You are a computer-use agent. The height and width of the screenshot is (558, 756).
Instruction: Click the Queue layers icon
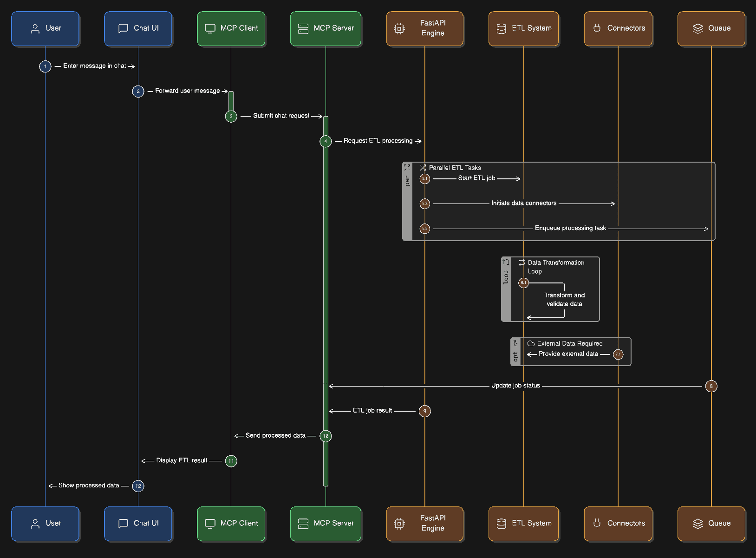[698, 28]
